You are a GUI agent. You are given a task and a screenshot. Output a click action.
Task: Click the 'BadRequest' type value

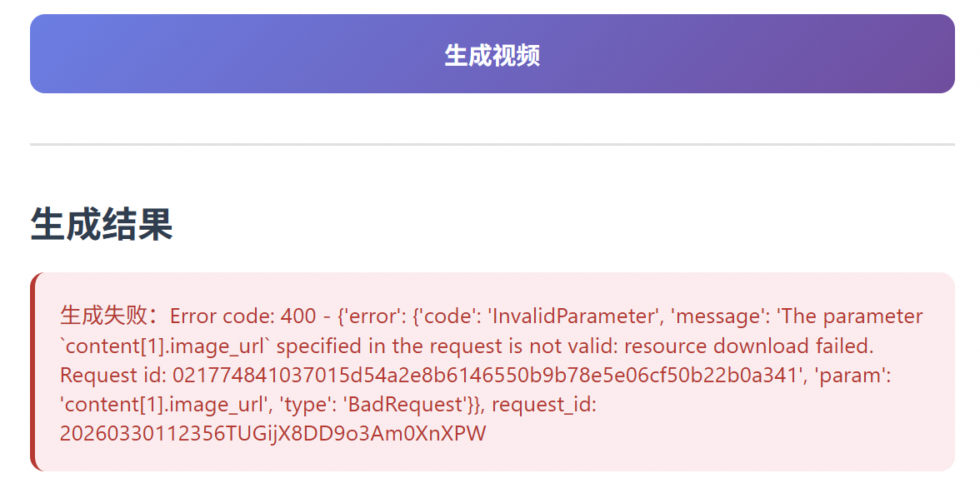[406, 405]
